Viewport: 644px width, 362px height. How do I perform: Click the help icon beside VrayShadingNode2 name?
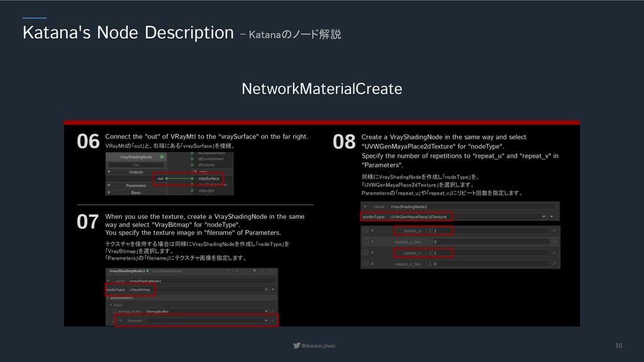click(x=365, y=206)
